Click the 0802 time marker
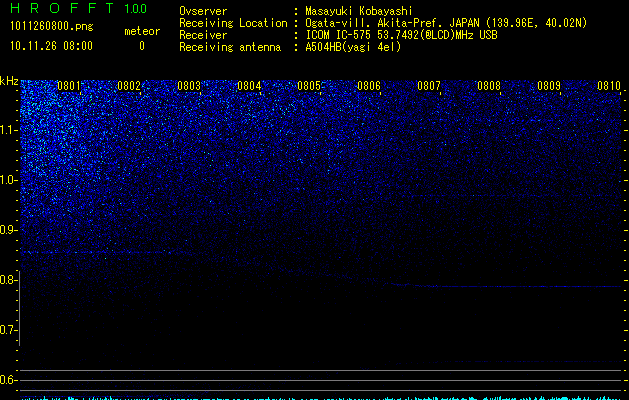Screen dimensions: 629x400 click(x=129, y=86)
